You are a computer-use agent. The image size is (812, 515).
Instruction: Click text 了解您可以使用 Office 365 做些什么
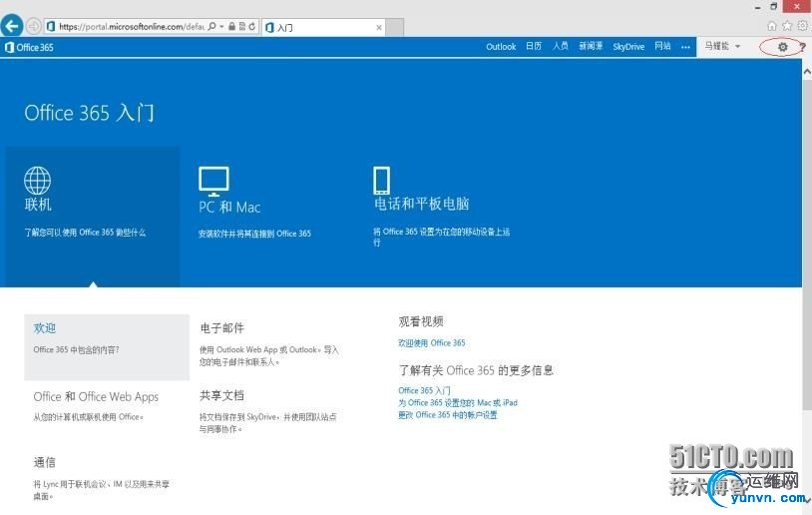click(85, 233)
